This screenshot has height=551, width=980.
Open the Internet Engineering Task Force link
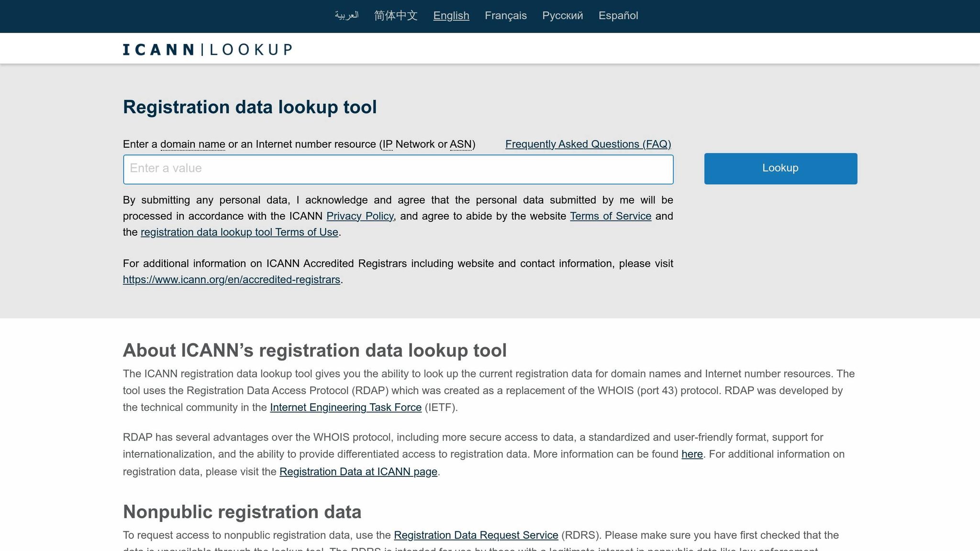346,408
